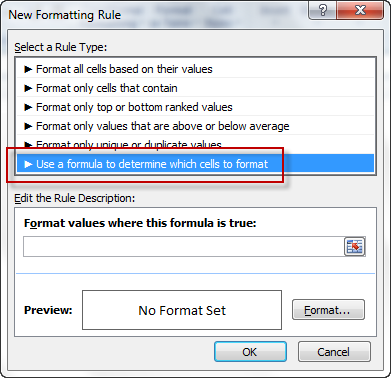Select 'Format only cells that contain' rule type
Image resolution: width=391 pixels, height=378 pixels.
[195, 88]
